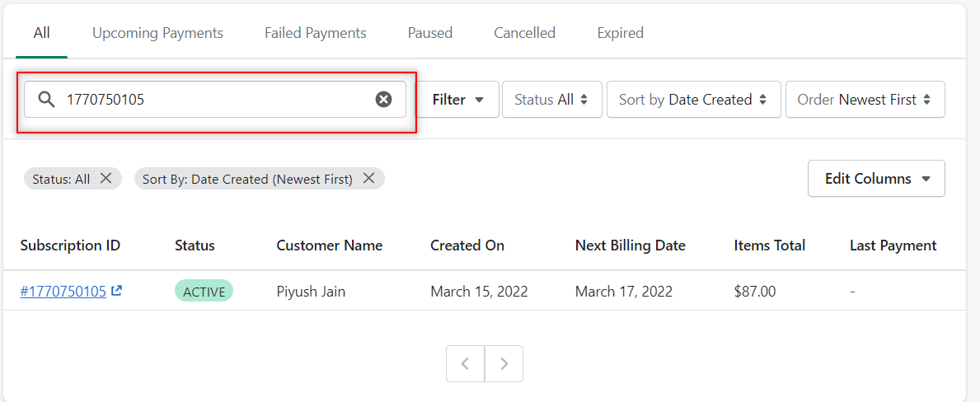
Task: Open subscription #1770750105 link
Action: pos(63,292)
